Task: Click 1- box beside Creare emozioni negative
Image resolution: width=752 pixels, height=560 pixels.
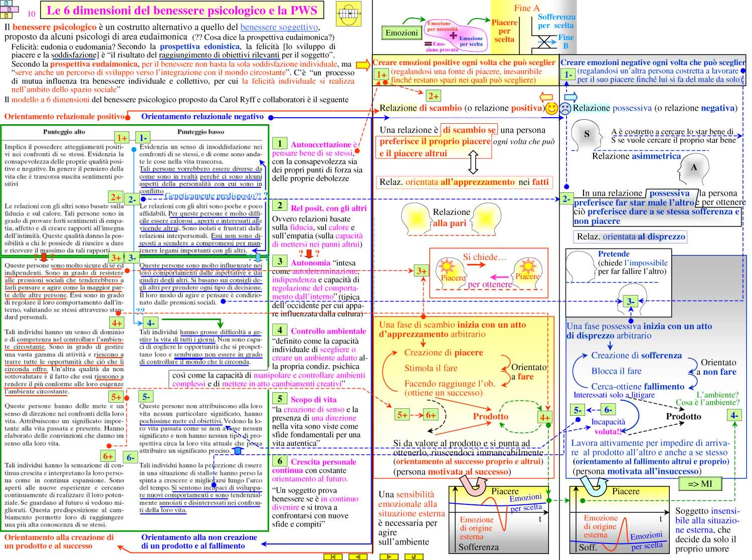Action: pos(568,75)
